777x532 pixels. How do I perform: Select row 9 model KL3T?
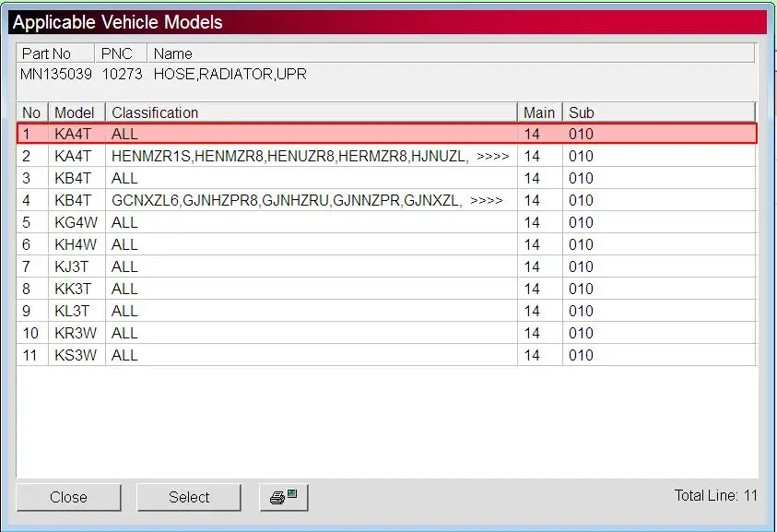[x=72, y=311]
